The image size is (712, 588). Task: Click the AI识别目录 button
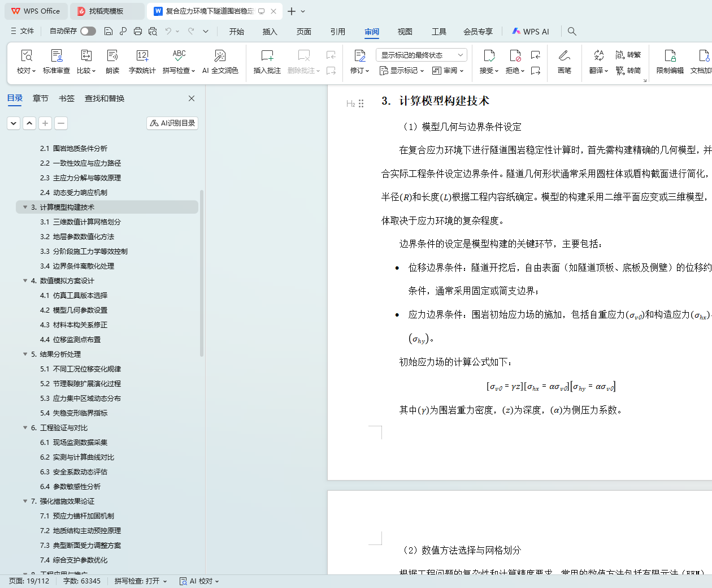click(x=172, y=123)
